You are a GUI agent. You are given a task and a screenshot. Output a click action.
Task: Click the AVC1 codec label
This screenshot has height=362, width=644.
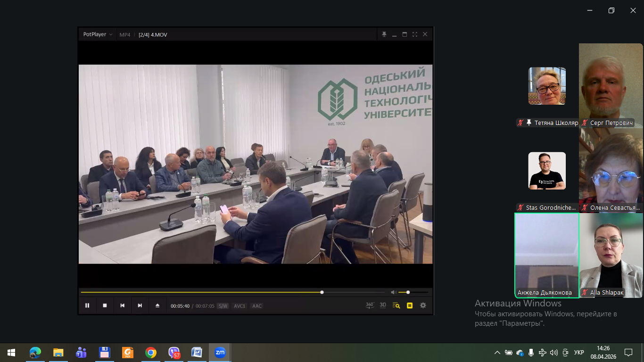point(239,306)
